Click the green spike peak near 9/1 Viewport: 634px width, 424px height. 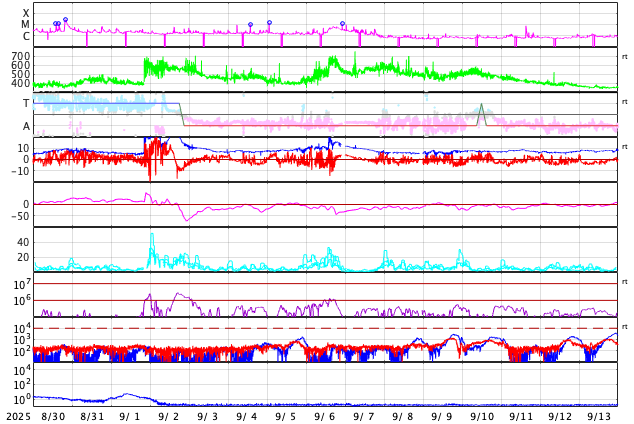146,60
